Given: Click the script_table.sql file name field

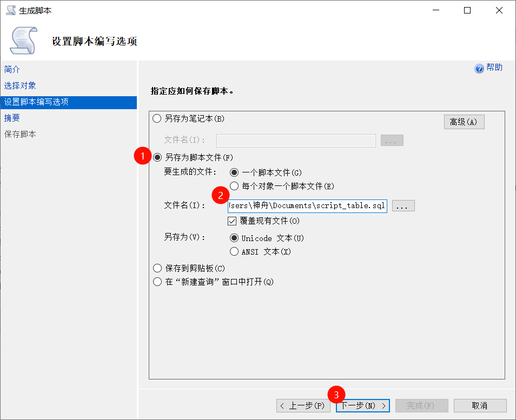Looking at the screenshot, I should [x=307, y=206].
